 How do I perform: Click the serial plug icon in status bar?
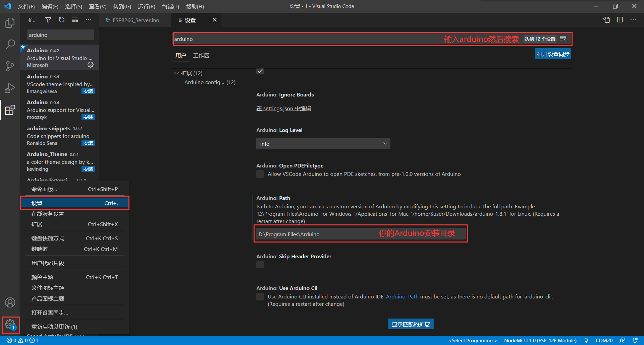(x=586, y=340)
